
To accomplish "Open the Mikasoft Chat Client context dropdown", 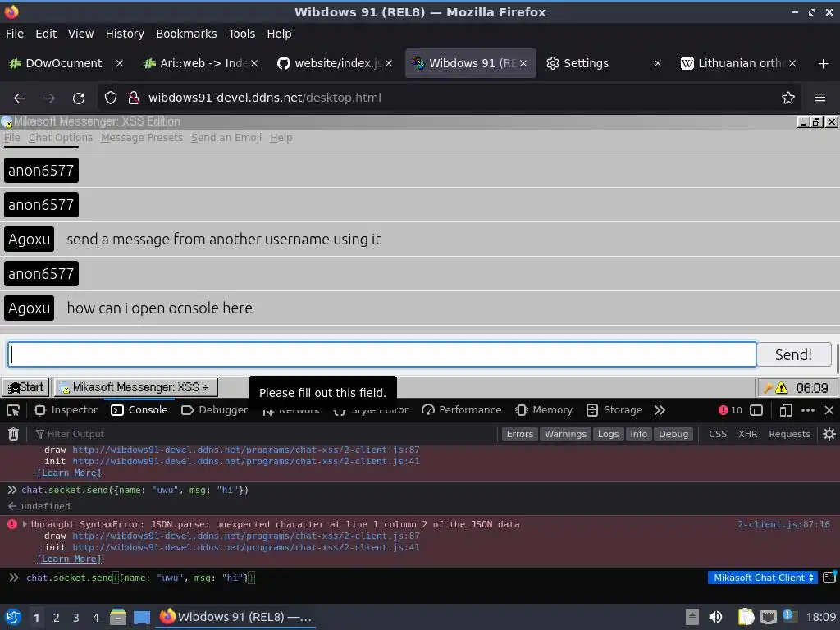I will [x=762, y=577].
